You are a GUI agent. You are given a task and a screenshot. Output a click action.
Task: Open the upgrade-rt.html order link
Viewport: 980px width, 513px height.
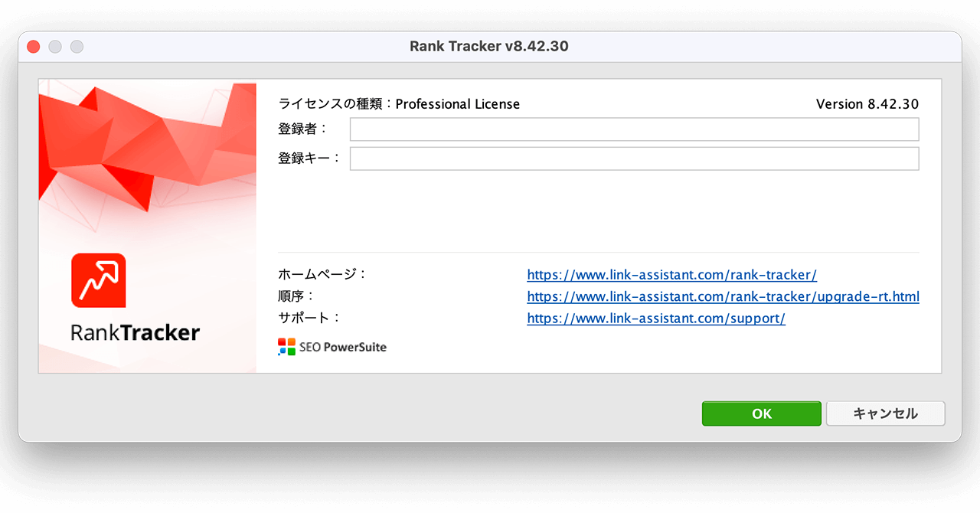click(x=723, y=296)
